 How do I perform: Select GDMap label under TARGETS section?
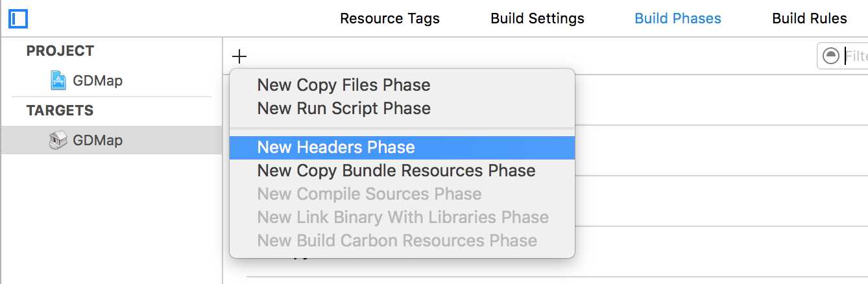(x=98, y=140)
